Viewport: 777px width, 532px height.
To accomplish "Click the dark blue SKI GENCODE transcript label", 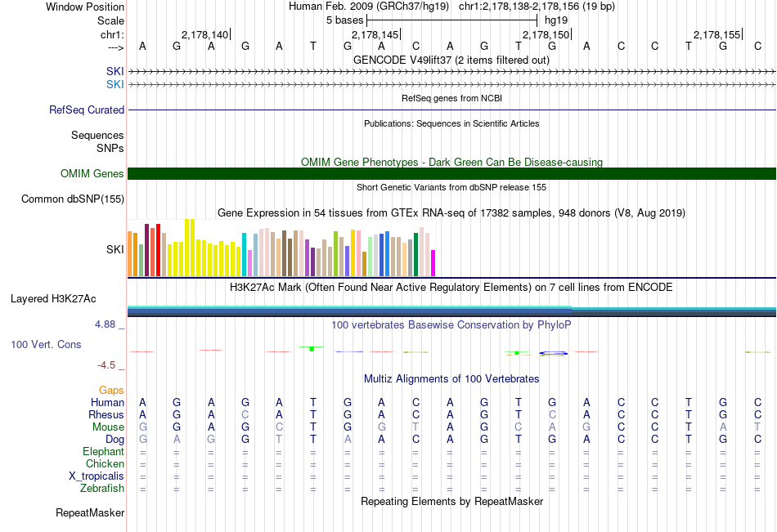I will [x=115, y=72].
